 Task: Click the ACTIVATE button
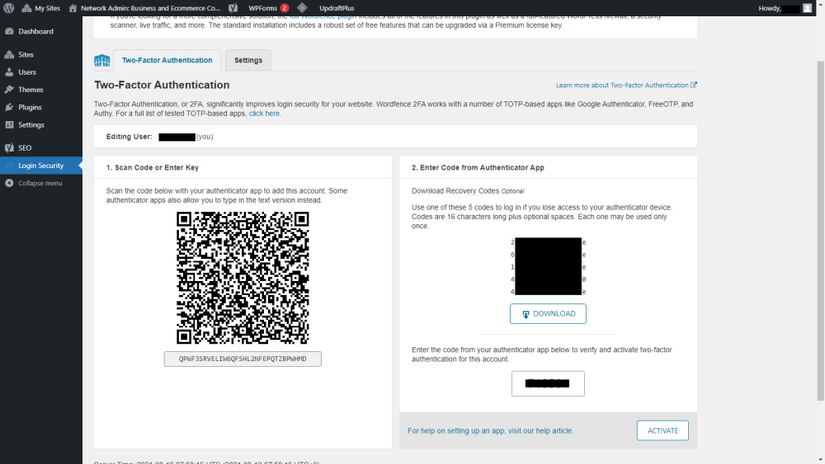click(x=662, y=430)
